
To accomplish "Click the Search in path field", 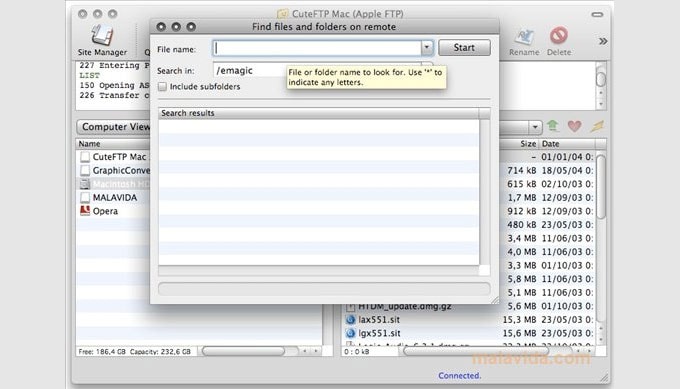I will [x=250, y=70].
